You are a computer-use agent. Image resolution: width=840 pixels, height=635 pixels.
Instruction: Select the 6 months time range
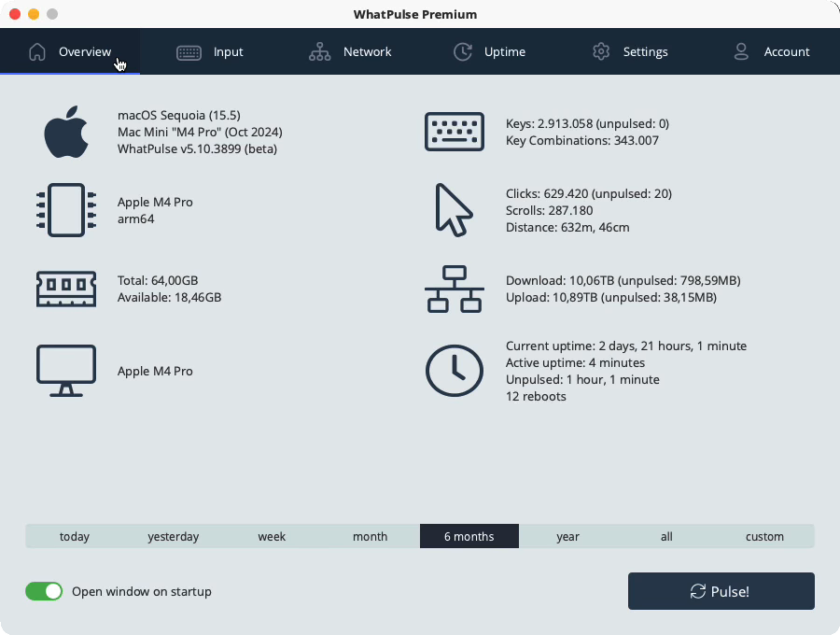click(x=469, y=536)
